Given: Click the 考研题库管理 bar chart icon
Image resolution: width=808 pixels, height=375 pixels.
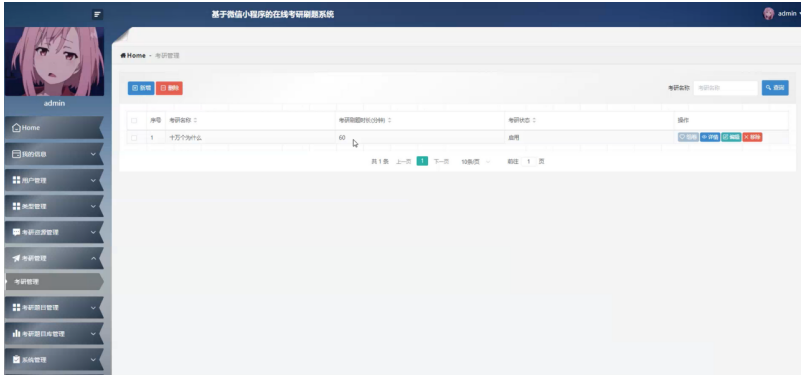Looking at the screenshot, I should point(16,334).
